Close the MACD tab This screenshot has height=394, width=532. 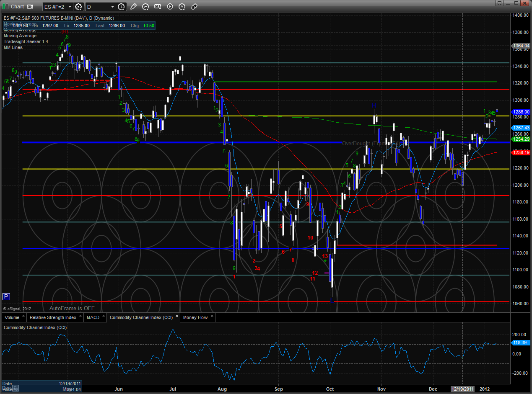tap(104, 317)
